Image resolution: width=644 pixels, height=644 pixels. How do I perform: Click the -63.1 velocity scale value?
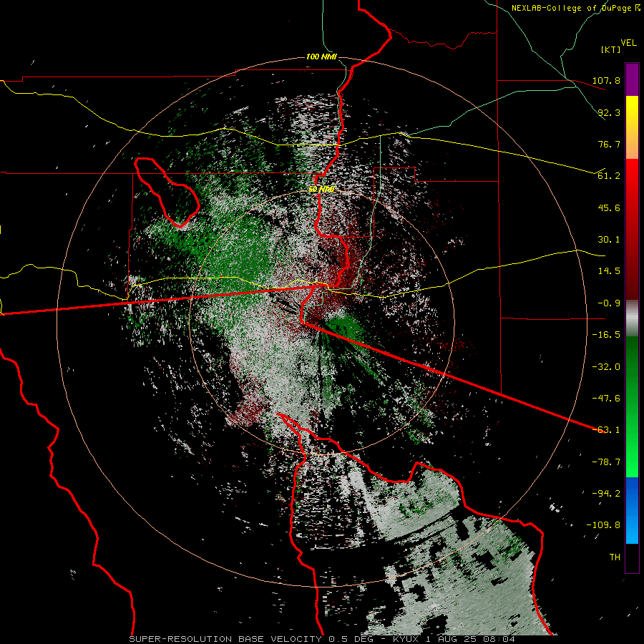[x=606, y=430]
